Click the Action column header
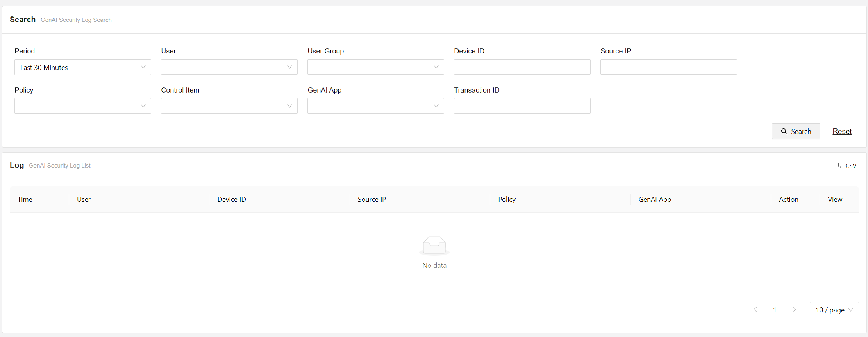Screen dimensions: 868x337 tap(788, 200)
